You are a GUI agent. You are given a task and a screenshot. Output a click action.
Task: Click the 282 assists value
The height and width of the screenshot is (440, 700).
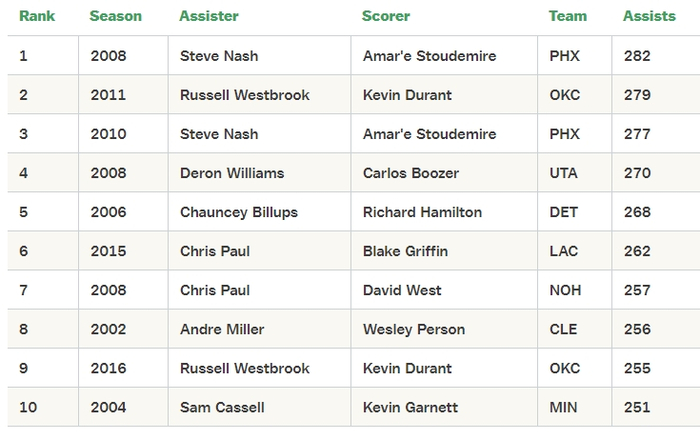[x=636, y=56]
